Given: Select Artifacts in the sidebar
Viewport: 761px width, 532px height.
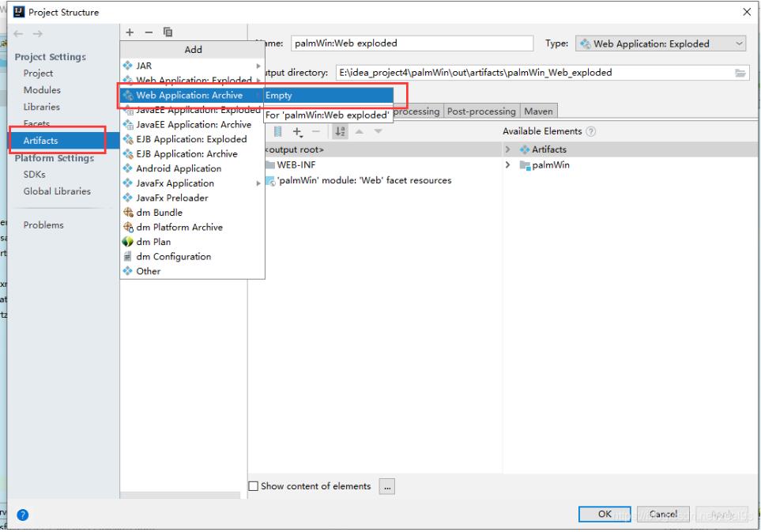Looking at the screenshot, I should pos(63,141).
